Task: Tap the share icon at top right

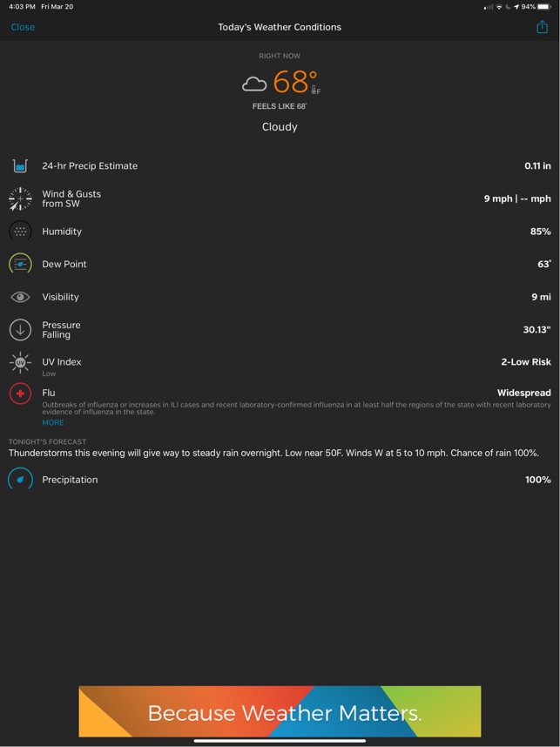Action: [542, 27]
